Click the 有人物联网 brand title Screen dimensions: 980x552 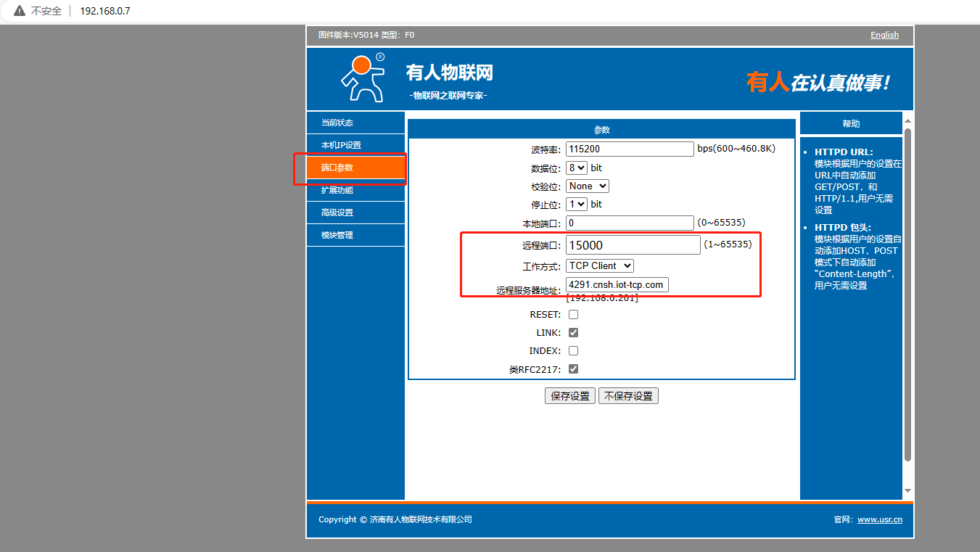point(450,73)
